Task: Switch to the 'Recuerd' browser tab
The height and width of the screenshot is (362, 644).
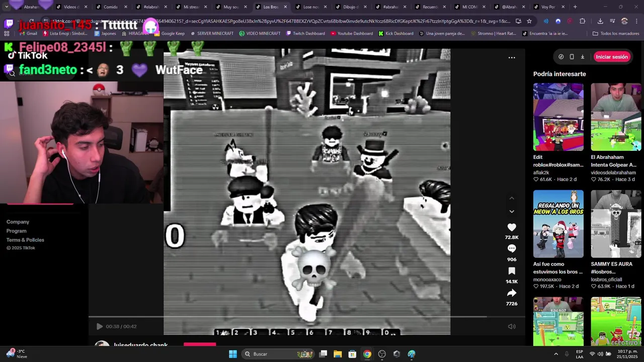Action: [430, 7]
